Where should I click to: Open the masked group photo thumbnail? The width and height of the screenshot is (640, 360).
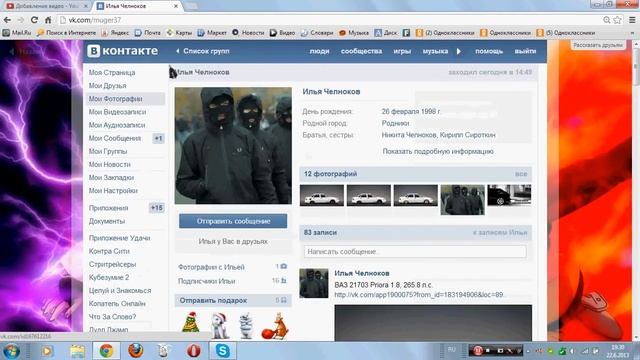point(462,200)
